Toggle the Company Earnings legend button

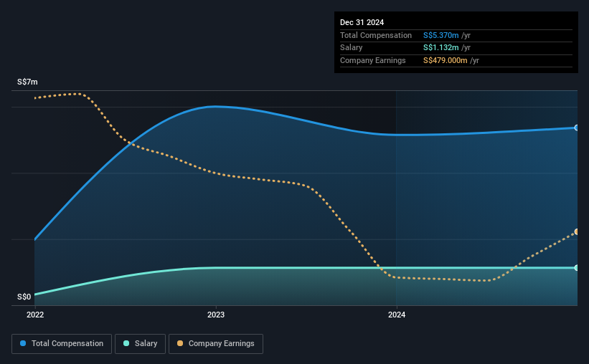click(216, 344)
